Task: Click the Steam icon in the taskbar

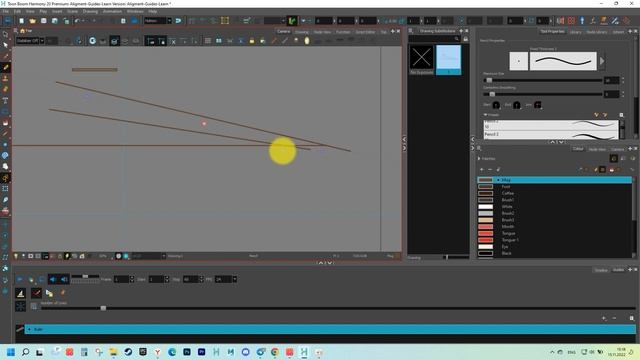Action: pos(128,352)
